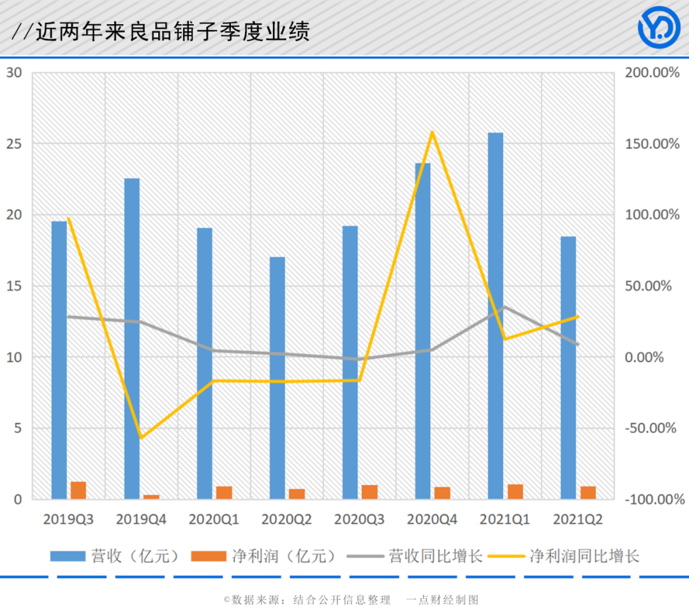
Task: Click the right axis label 150.00%
Action: [x=652, y=143]
